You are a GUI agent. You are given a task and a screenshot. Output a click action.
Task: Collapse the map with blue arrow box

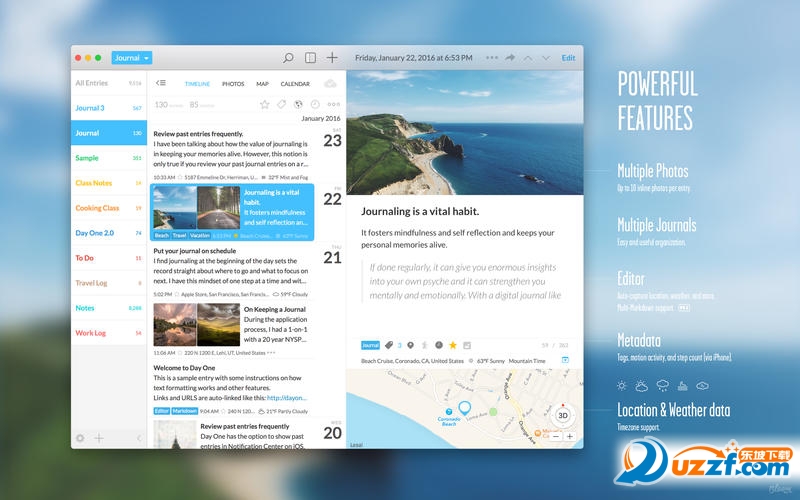click(565, 360)
